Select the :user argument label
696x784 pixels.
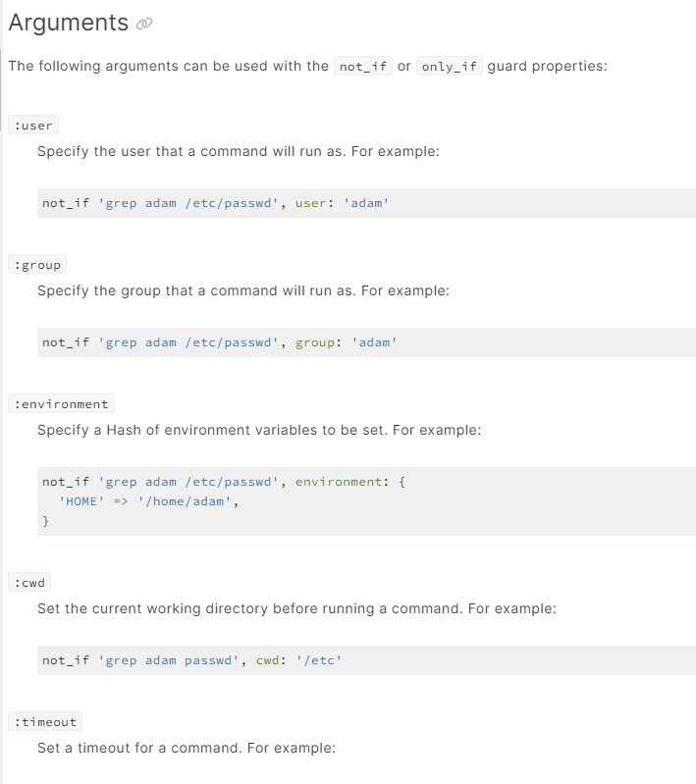33,126
